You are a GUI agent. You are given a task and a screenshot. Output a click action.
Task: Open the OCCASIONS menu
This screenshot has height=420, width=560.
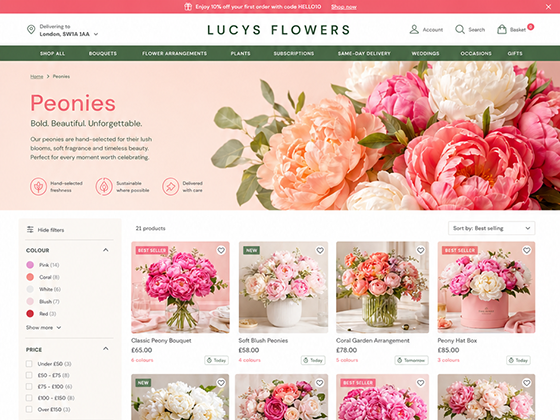(476, 53)
